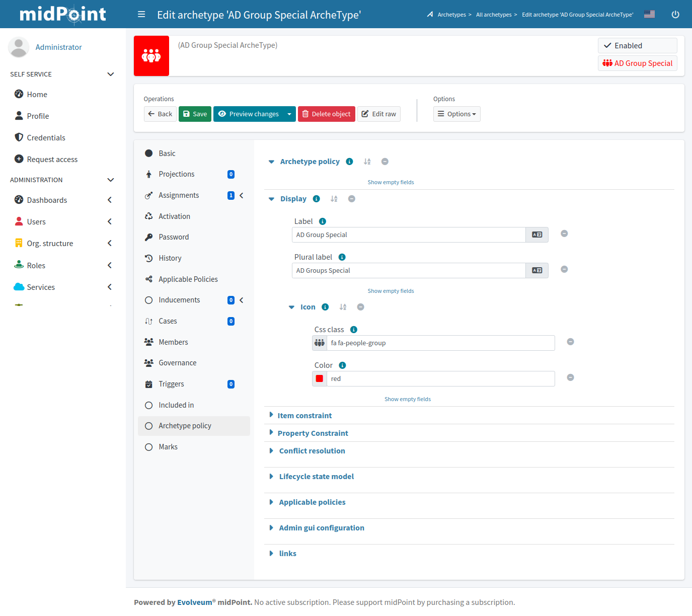Click the Color text input field

441,379
